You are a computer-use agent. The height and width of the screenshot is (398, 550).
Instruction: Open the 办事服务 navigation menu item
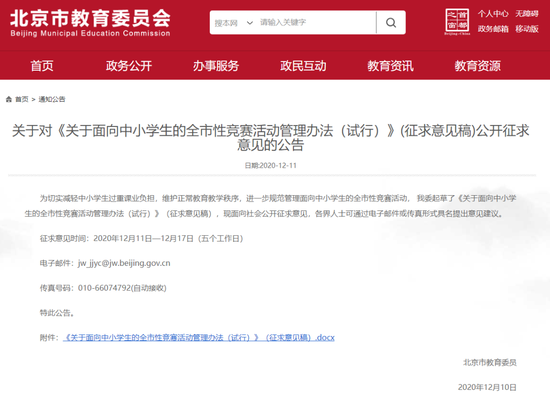(x=216, y=66)
